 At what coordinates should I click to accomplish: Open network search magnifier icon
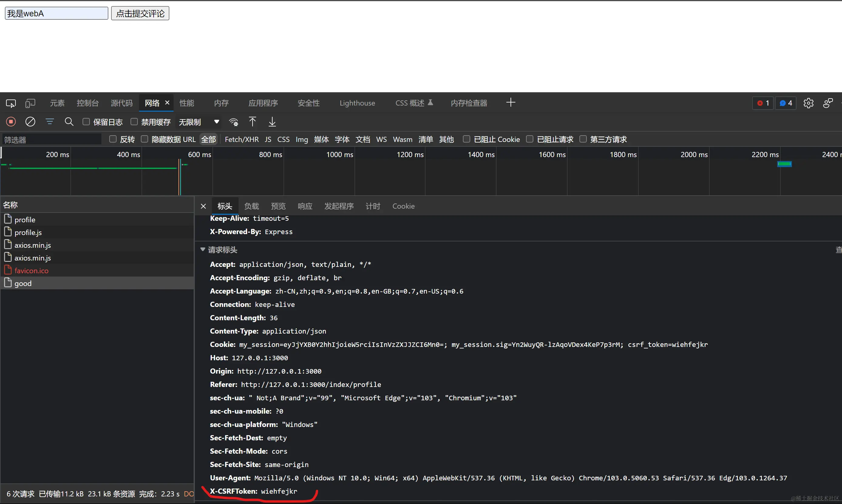pyautogui.click(x=69, y=122)
